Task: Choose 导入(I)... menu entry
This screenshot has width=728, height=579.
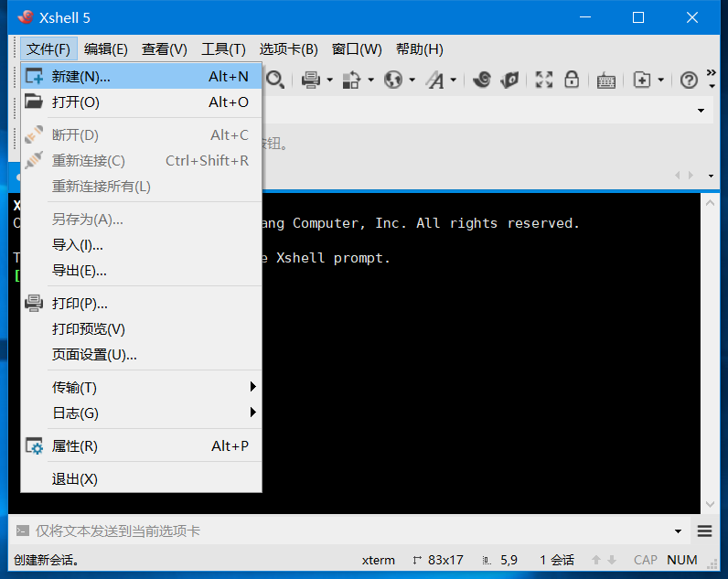Action: pos(142,245)
